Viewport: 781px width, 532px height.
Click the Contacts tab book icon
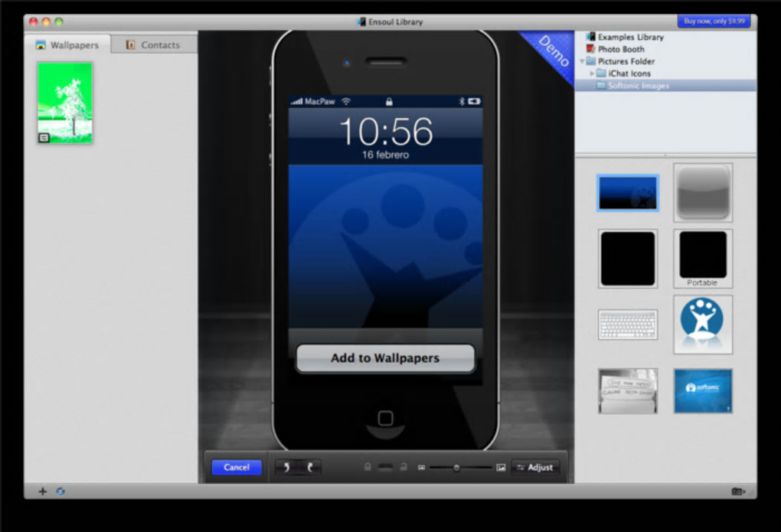click(x=130, y=45)
